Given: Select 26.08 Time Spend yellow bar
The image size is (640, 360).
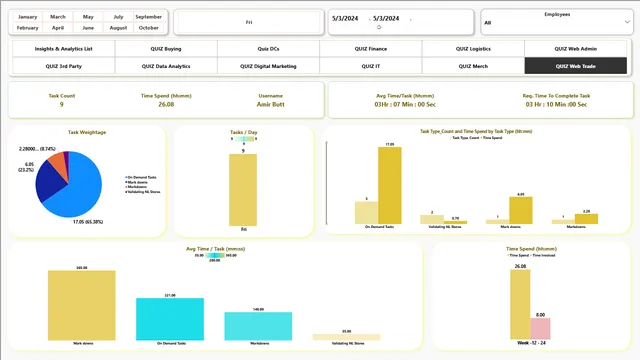Looking at the screenshot, I should point(520,304).
